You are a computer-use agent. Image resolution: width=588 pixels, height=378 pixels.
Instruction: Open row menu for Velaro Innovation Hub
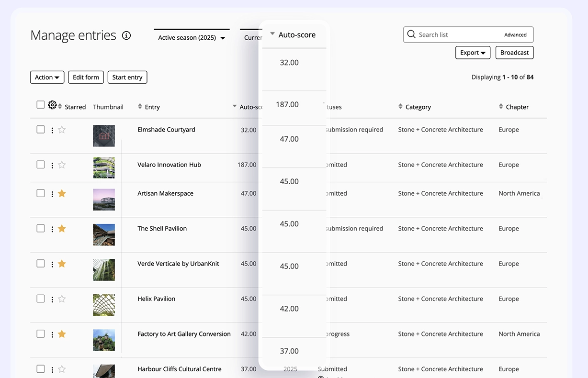click(52, 165)
